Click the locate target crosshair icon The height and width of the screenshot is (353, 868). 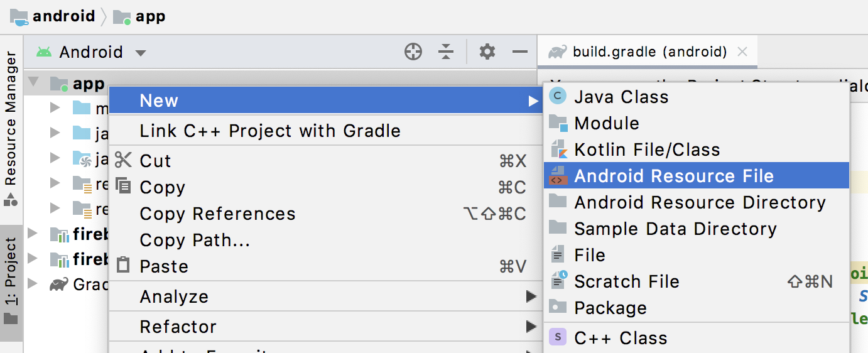pos(413,52)
